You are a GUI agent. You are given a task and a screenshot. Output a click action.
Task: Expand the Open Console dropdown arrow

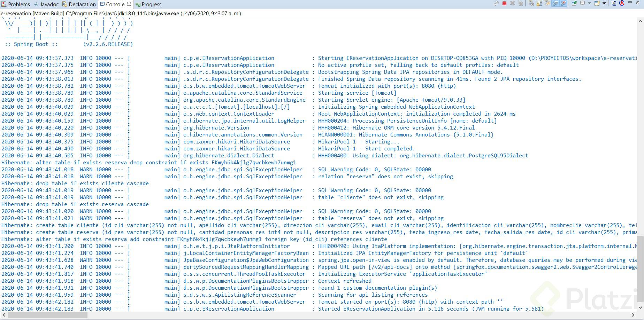pos(604,3)
